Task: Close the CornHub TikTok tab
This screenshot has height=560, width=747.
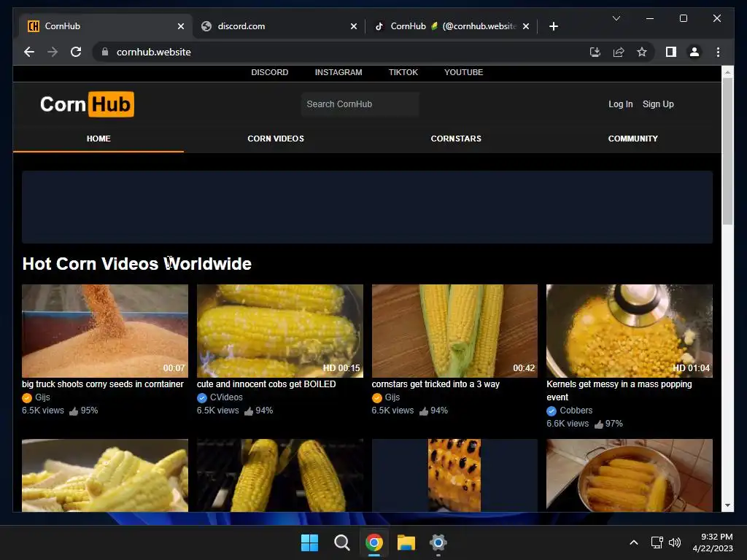Action: point(525,26)
